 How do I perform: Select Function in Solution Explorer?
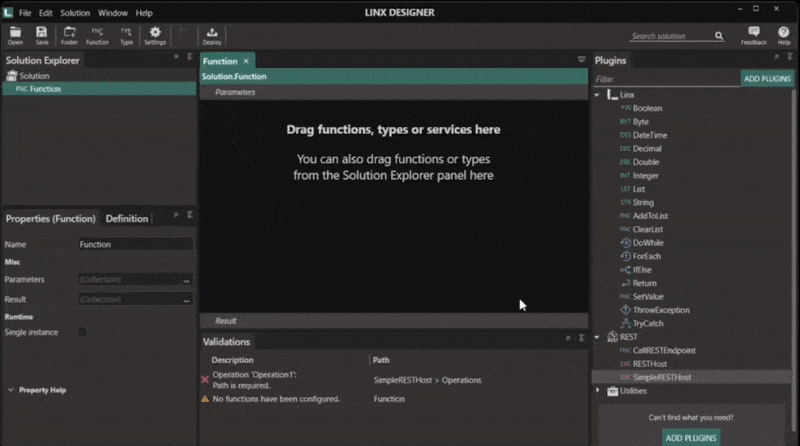click(x=99, y=89)
